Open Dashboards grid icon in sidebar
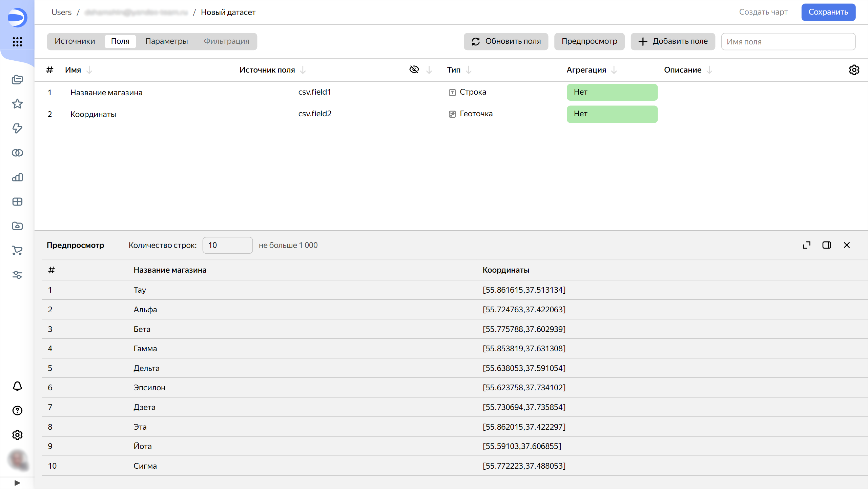868x489 pixels. tap(17, 202)
